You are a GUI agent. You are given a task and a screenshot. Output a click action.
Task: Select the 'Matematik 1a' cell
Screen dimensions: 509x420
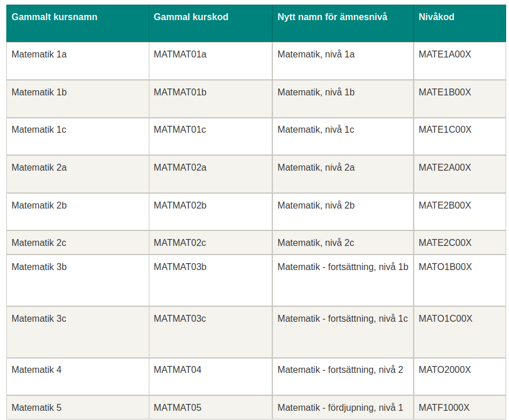point(39,55)
